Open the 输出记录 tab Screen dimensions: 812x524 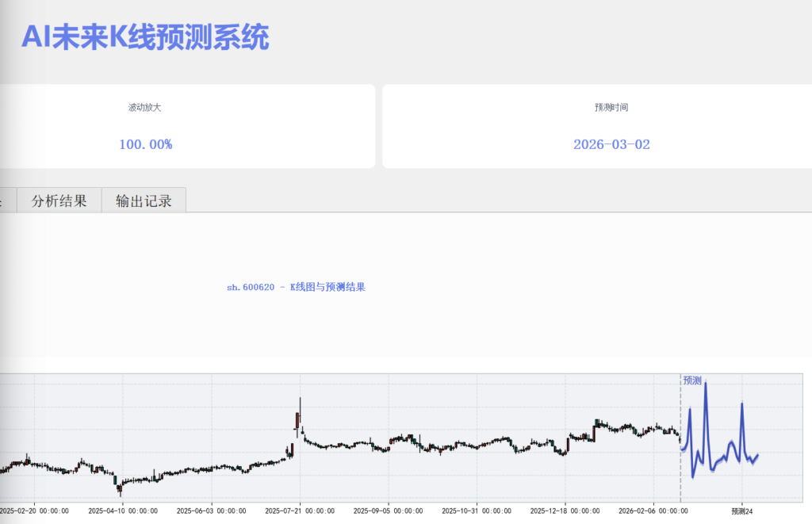click(x=144, y=201)
